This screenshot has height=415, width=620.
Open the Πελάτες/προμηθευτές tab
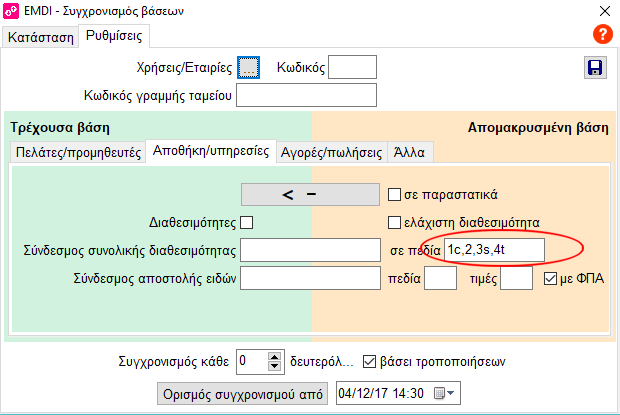tap(78, 152)
